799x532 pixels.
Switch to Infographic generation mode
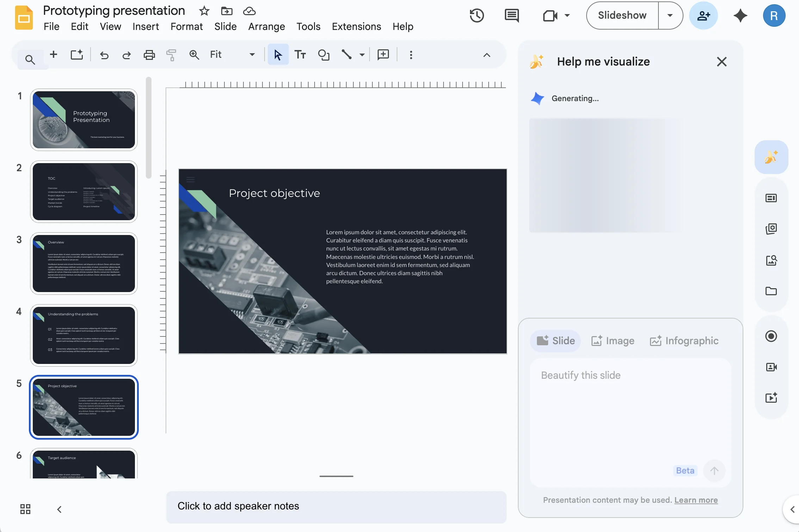[x=684, y=341]
